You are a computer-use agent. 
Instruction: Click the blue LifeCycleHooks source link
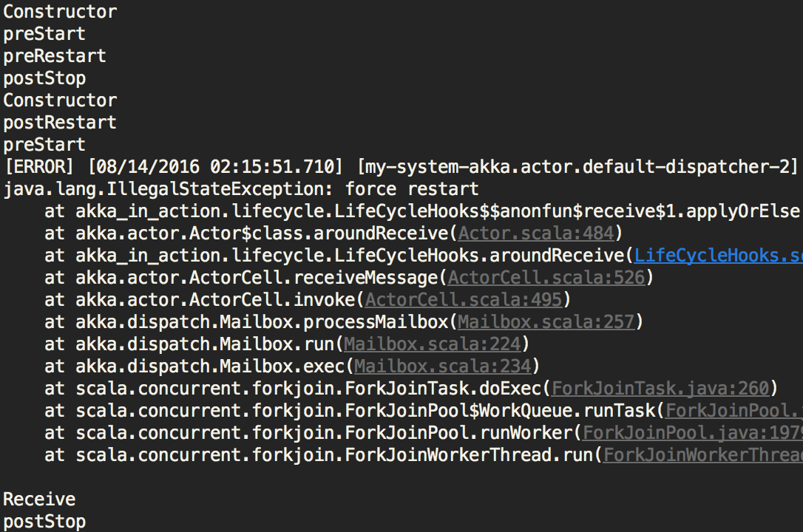point(718,256)
